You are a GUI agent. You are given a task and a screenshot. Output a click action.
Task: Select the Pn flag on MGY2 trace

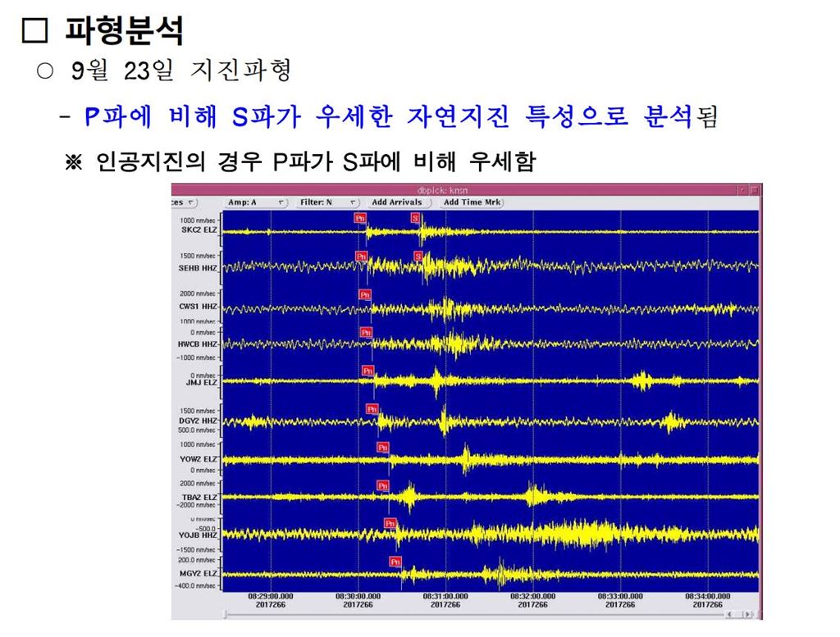coord(395,562)
